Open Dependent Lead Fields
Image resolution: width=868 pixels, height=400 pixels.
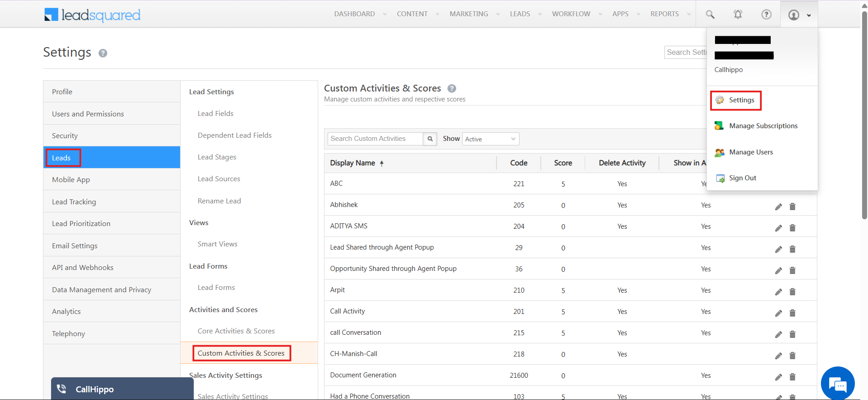(234, 135)
